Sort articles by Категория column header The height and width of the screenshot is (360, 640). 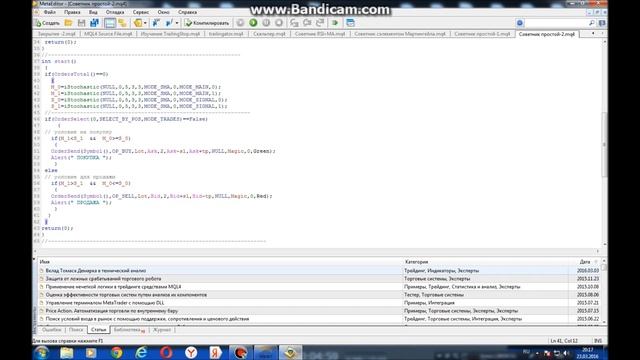[x=485, y=262]
